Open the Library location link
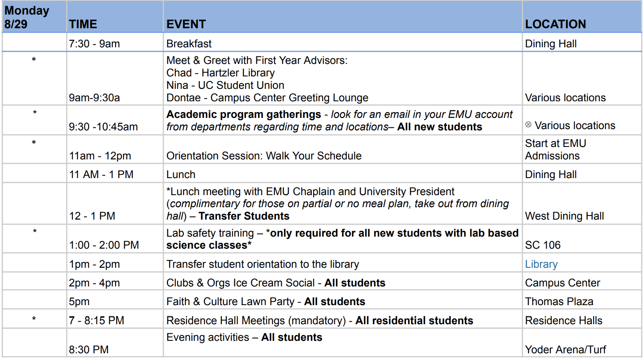Viewport: 644px width, 362px height. pos(541,264)
